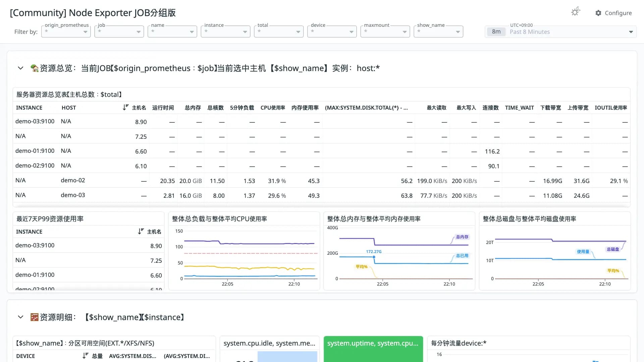
Task: Click the Configure gear icon
Action: (598, 13)
